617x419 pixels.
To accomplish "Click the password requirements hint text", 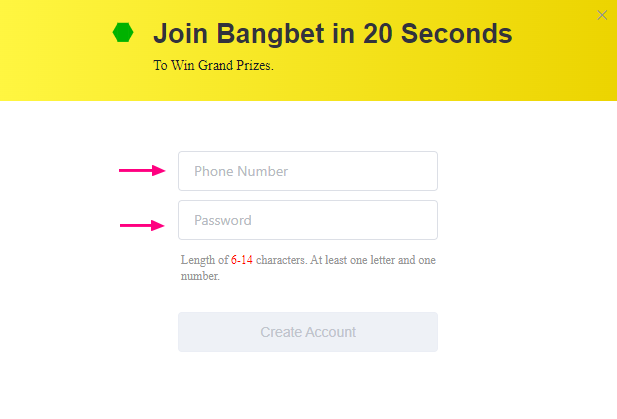I will click(308, 268).
